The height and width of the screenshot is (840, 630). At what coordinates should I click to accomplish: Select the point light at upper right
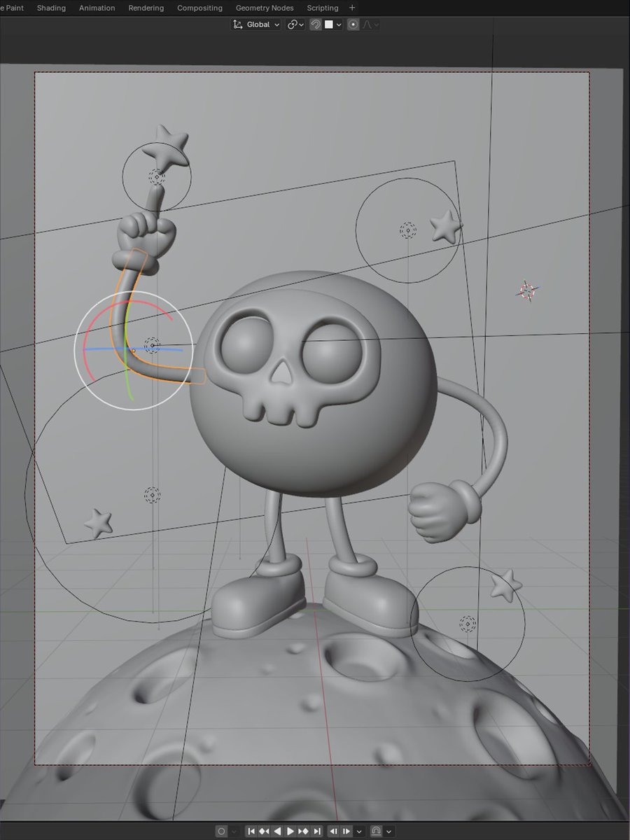(407, 230)
